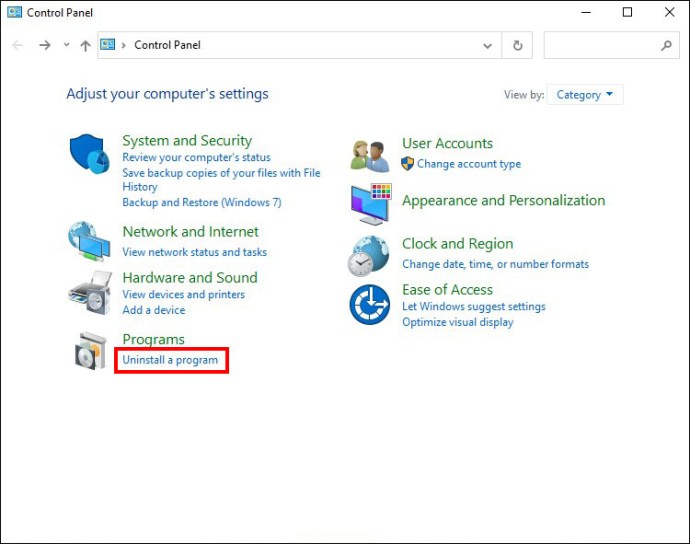Click the back navigation arrow

click(x=18, y=45)
